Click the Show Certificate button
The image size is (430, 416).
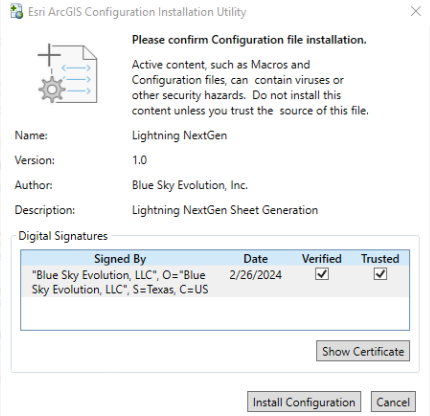[x=363, y=351]
